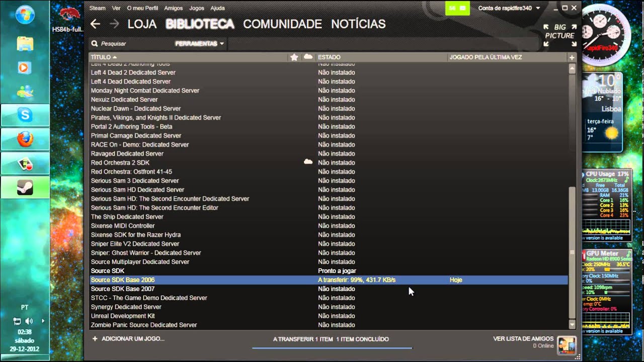This screenshot has width=644, height=362.
Task: Open the A transferir 1 item downloads link
Action: pos(331,339)
